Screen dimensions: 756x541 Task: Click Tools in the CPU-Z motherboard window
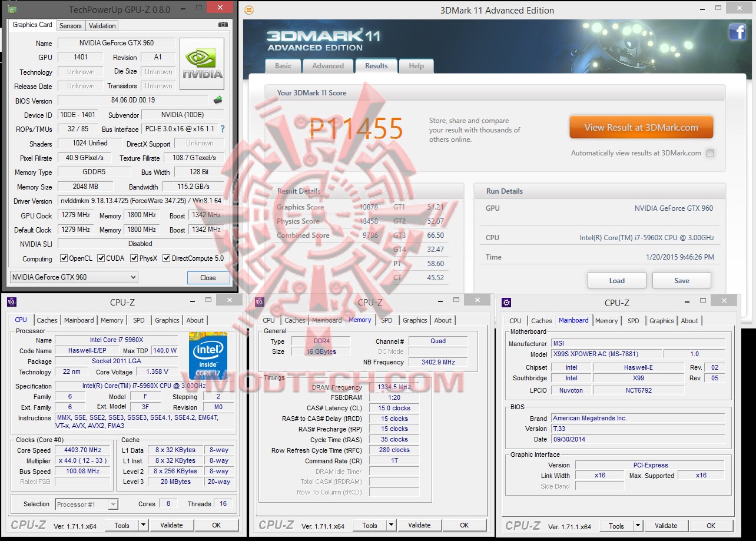coord(616,526)
